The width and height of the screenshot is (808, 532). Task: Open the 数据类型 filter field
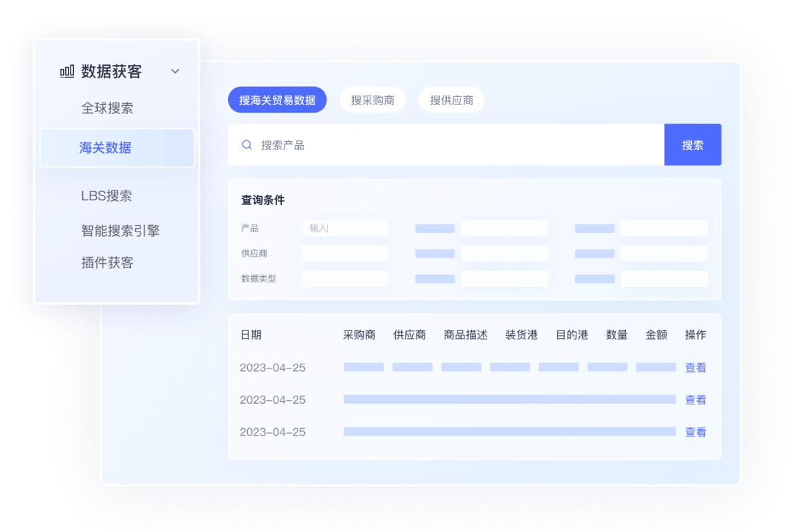345,279
